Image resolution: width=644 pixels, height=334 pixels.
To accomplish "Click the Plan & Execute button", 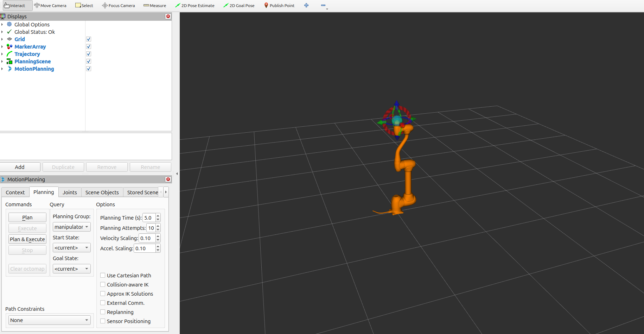I will pyautogui.click(x=27, y=239).
